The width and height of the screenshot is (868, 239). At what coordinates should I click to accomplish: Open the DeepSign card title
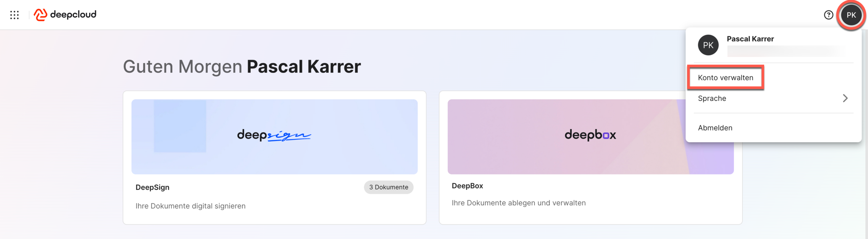[152, 187]
